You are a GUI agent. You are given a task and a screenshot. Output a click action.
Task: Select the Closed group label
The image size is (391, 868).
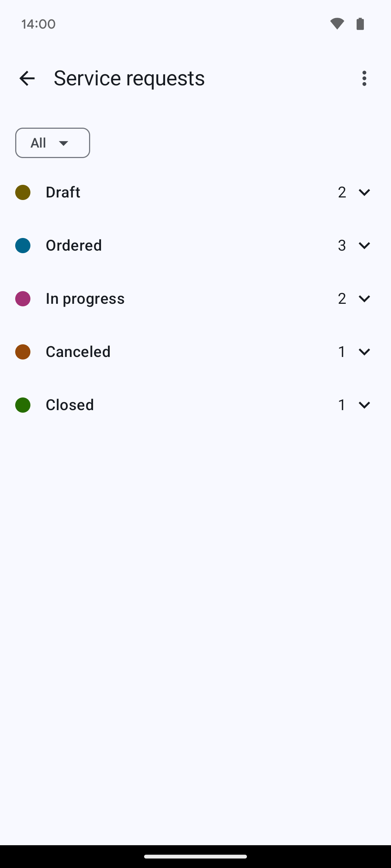(x=70, y=405)
